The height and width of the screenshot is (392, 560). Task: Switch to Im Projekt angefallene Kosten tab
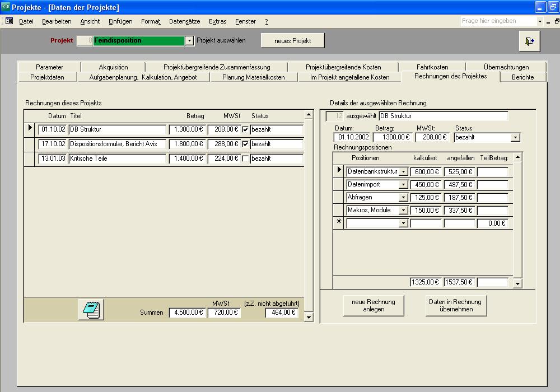[x=349, y=77]
